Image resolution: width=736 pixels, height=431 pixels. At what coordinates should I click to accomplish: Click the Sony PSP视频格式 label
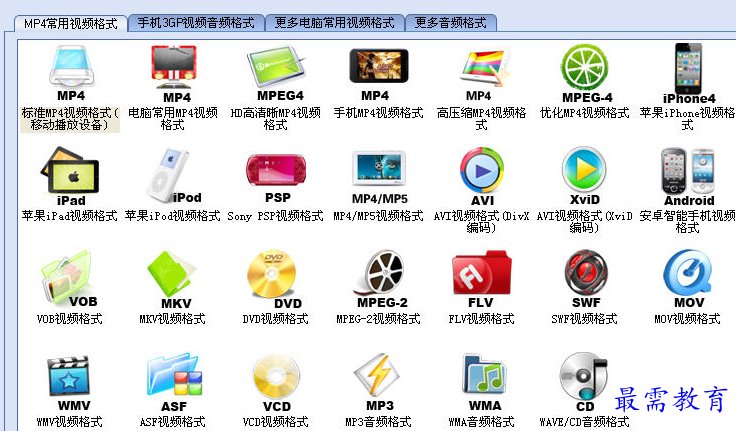click(x=276, y=216)
